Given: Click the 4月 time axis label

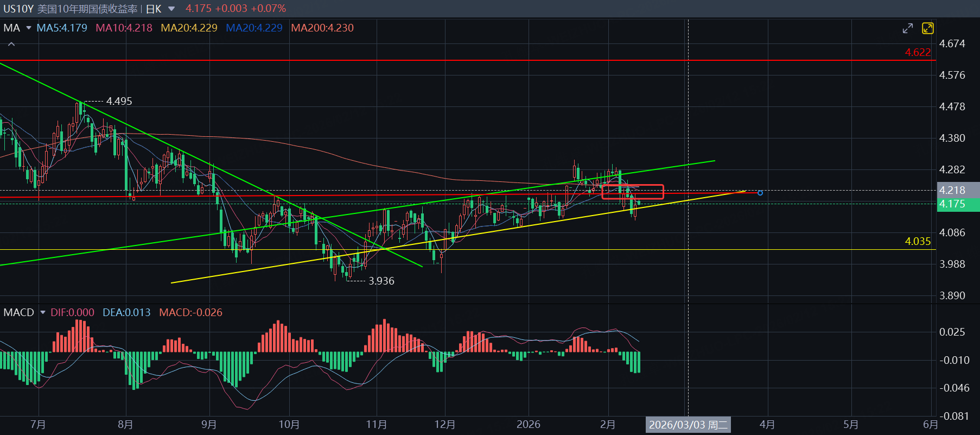Looking at the screenshot, I should tap(767, 425).
